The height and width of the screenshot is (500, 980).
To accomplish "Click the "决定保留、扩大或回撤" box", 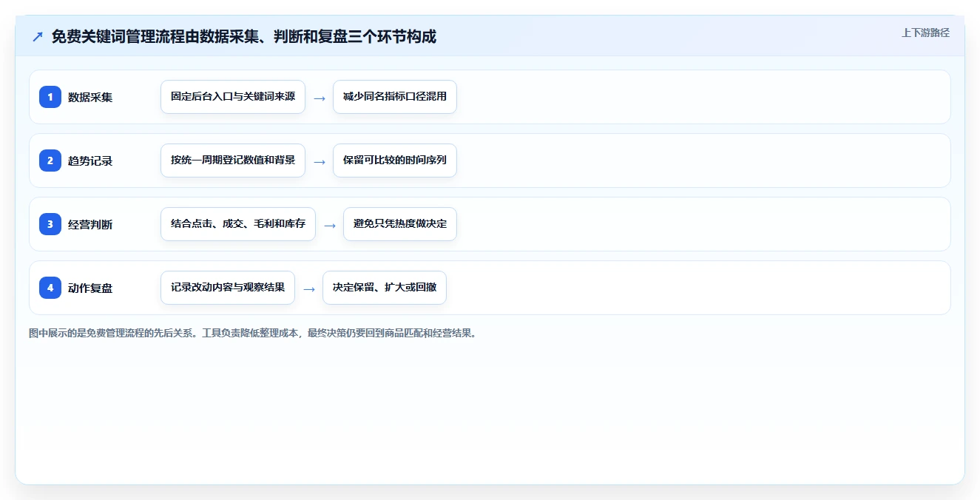I will click(385, 288).
